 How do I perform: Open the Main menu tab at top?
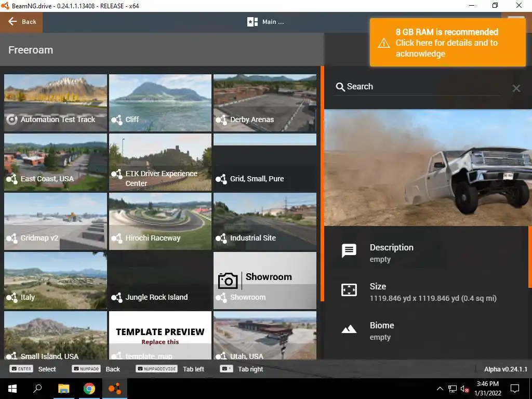coord(265,22)
